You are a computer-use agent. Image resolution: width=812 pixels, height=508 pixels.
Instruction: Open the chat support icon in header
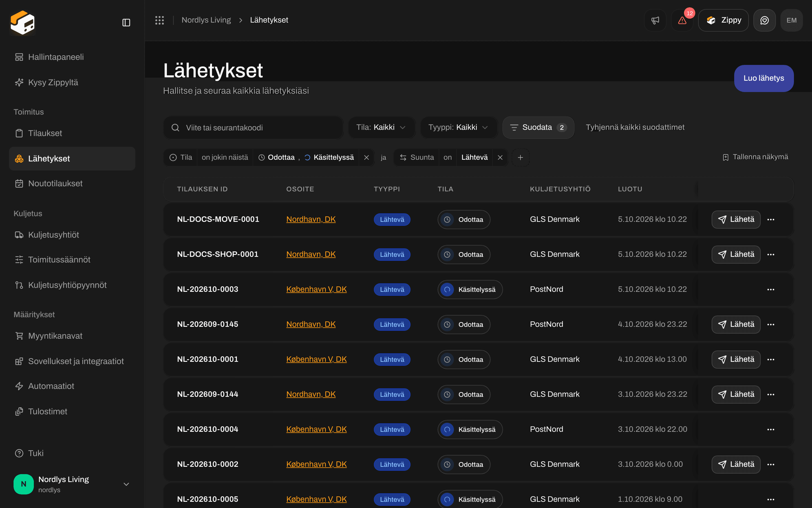[764, 20]
